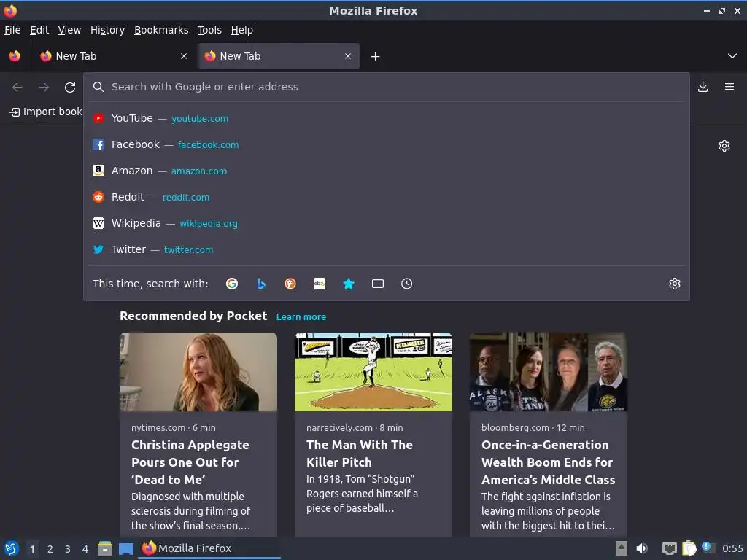
Task: Open the File menu
Action: (12, 30)
